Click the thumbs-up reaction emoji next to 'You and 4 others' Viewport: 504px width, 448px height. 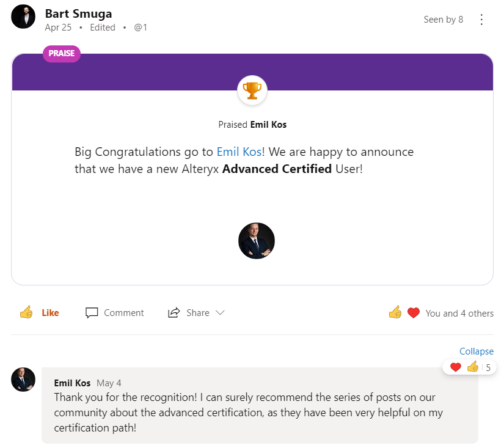tap(395, 313)
